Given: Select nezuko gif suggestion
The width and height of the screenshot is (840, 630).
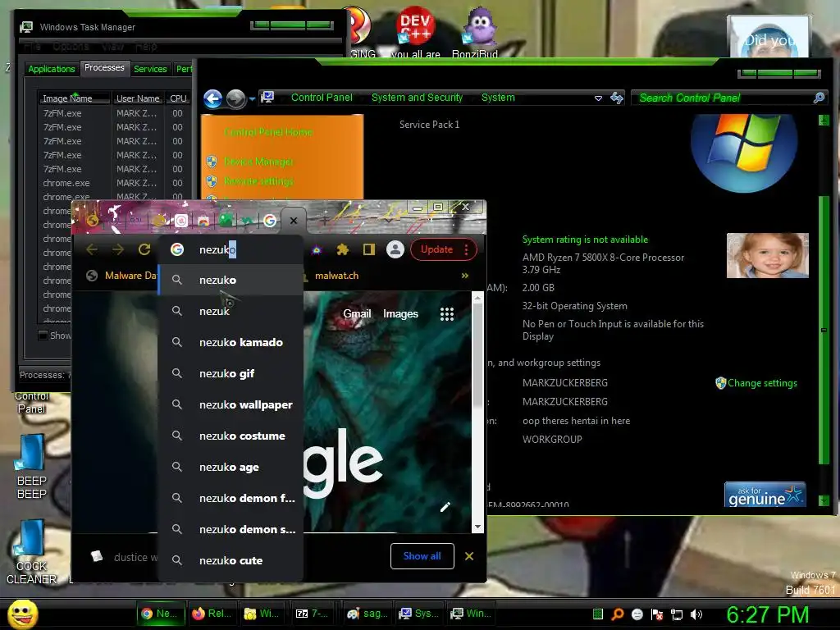Looking at the screenshot, I should [231, 373].
